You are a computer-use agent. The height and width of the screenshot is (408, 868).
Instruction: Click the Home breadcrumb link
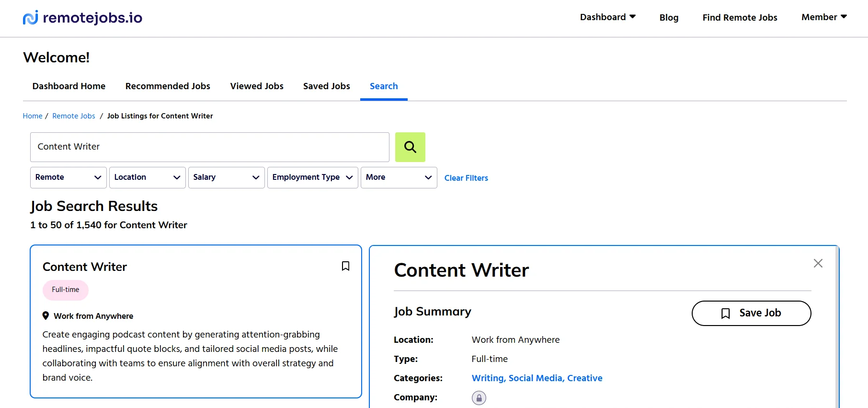coord(33,116)
